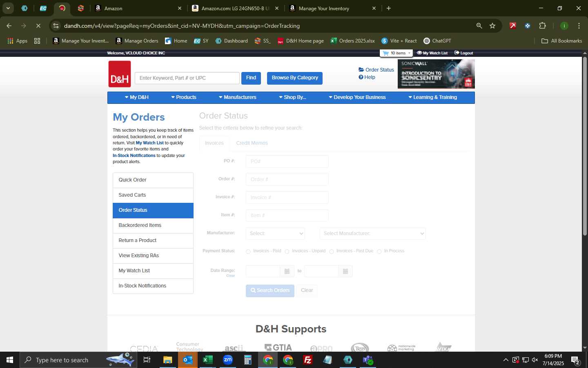Expand the Products menu

[184, 97]
